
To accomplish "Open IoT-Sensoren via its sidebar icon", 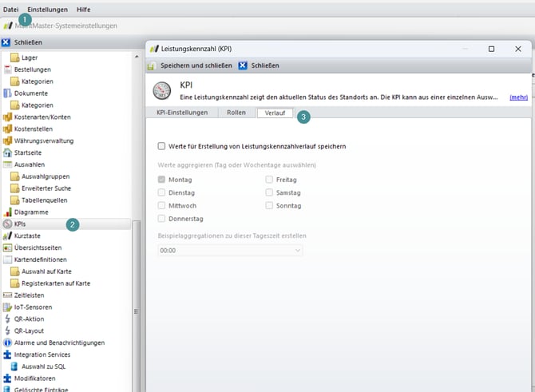I will click(x=8, y=307).
